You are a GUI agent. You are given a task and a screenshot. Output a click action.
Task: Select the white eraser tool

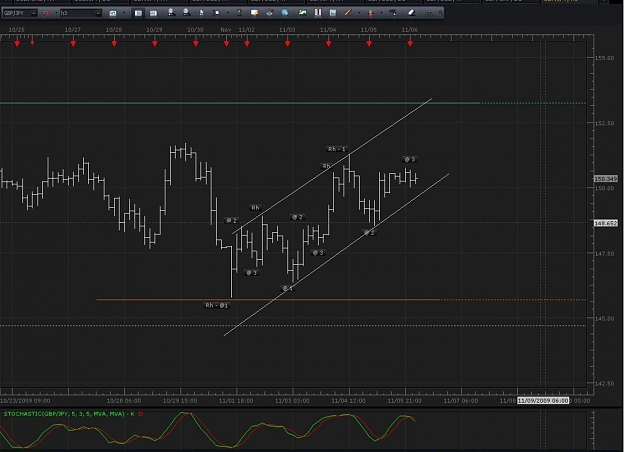412,13
